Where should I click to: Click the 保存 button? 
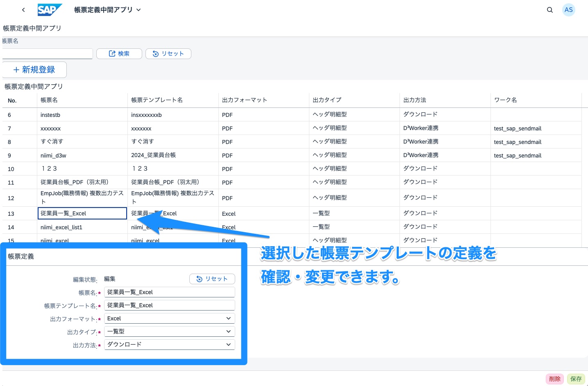pos(576,379)
